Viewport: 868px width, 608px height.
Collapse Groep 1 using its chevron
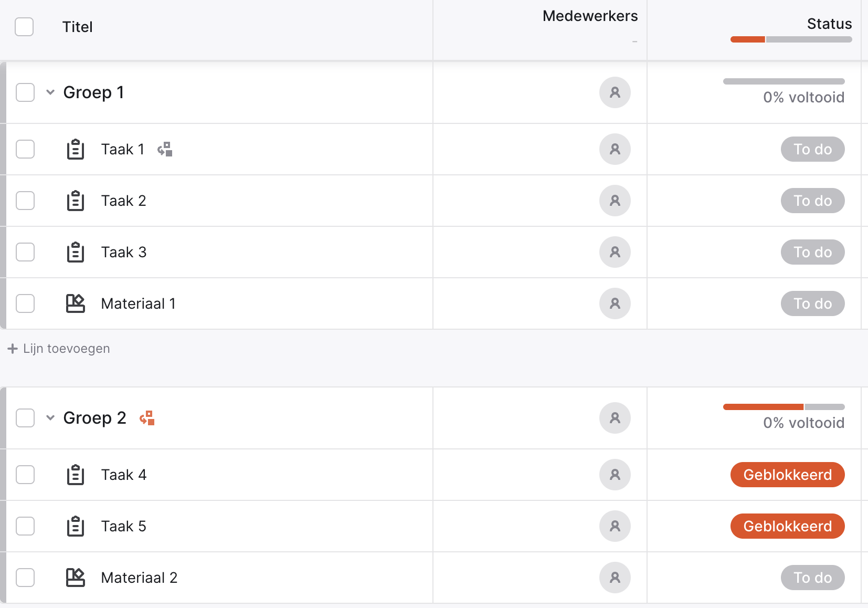point(50,92)
